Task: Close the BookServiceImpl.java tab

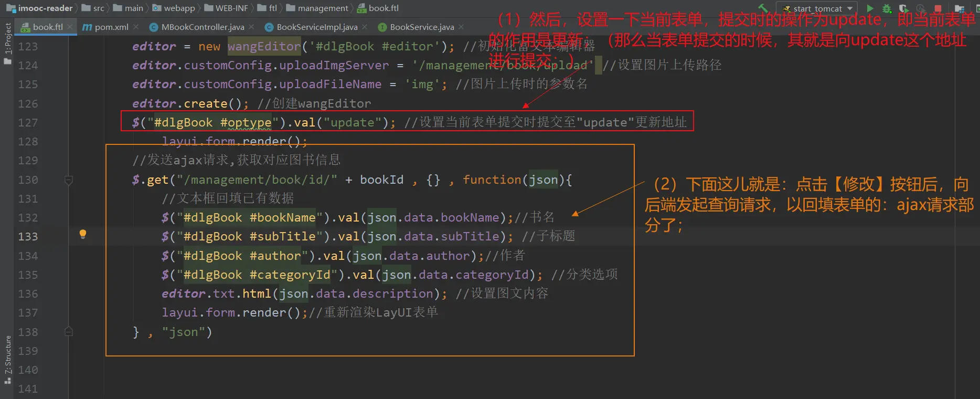Action: [365, 27]
